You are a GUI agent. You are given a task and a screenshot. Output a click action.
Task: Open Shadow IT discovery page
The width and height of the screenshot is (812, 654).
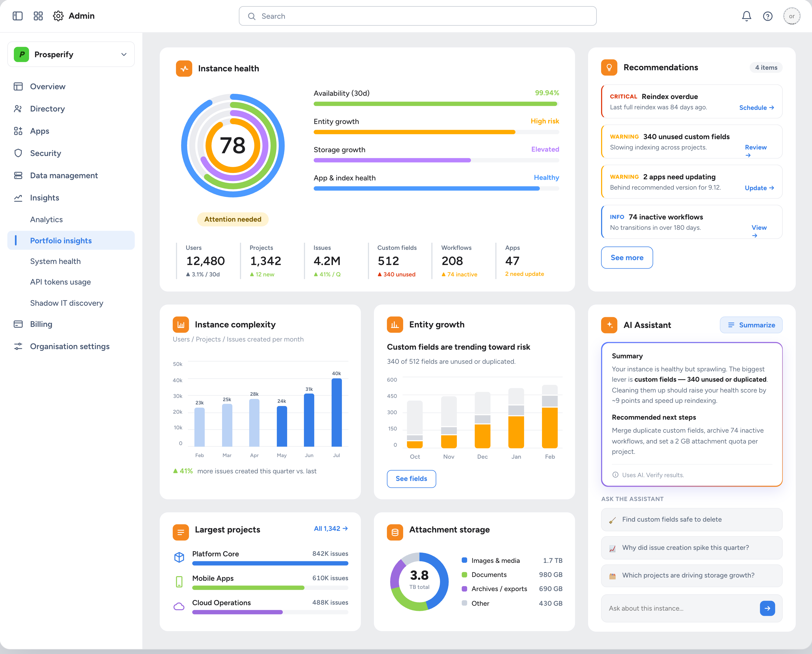point(71,303)
